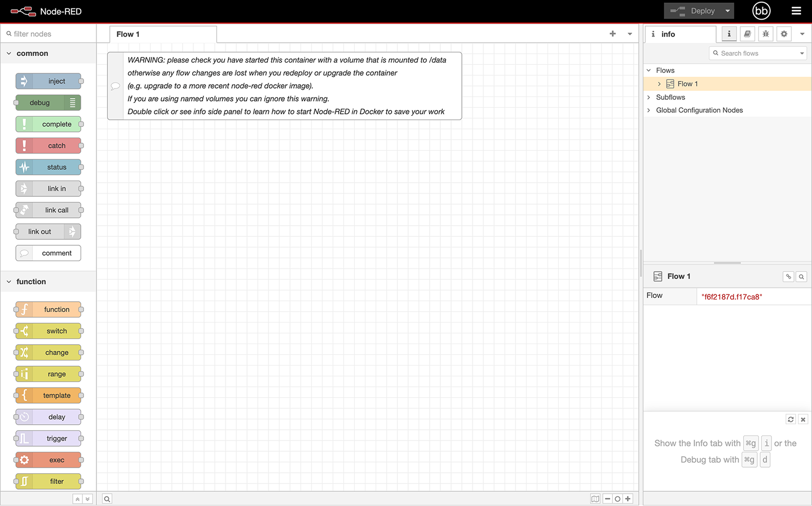Select the Flow 1 tab
The height and width of the screenshot is (506, 812).
click(128, 34)
